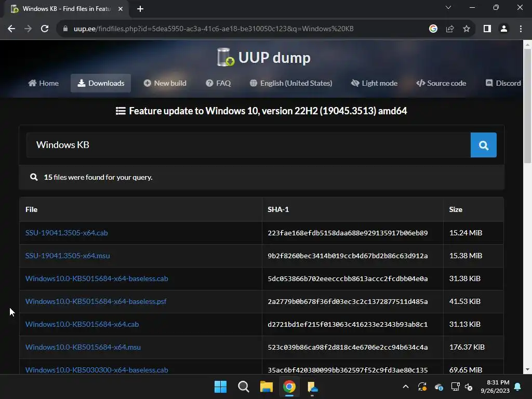Image resolution: width=532 pixels, height=399 pixels.
Task: Select the size value 176.37 KiB
Action: (467, 347)
